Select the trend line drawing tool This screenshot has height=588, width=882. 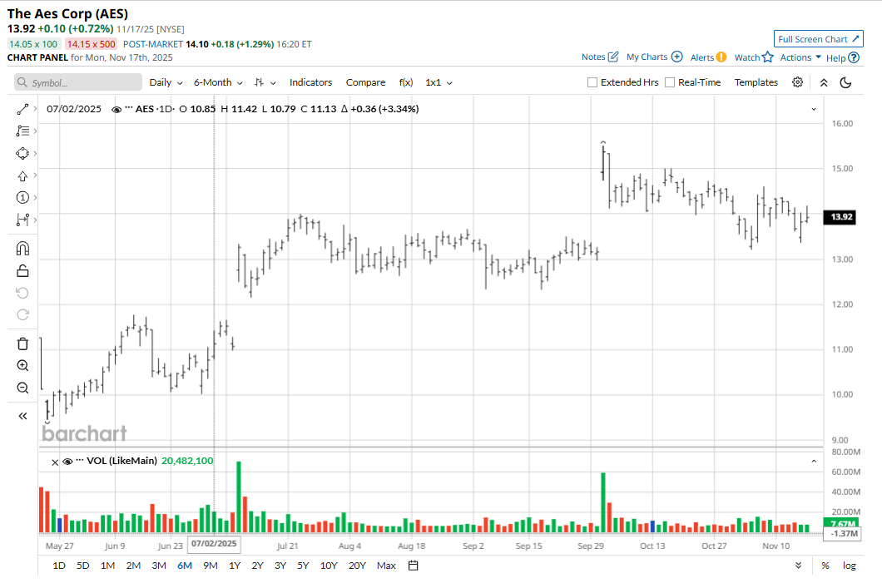(22, 109)
